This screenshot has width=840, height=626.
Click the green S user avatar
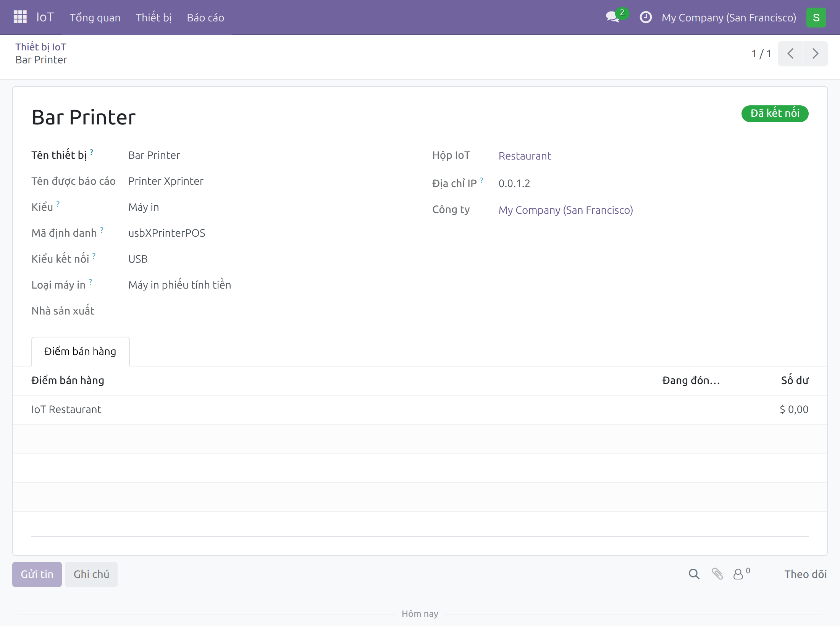coord(816,18)
